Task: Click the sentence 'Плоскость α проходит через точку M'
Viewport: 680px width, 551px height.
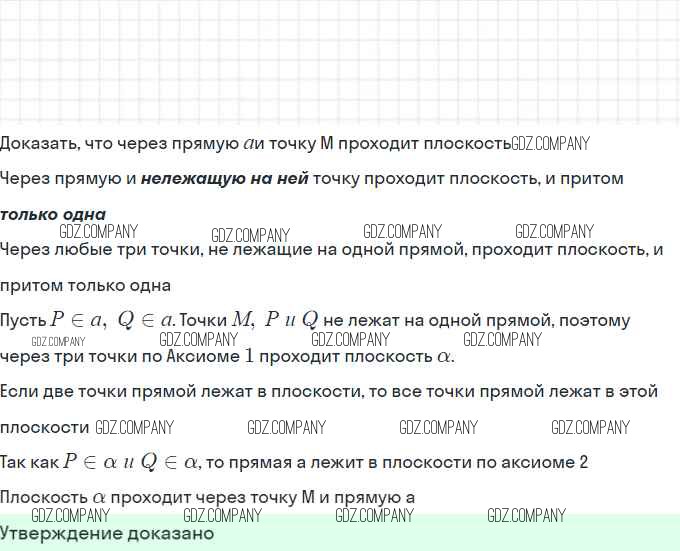Action: coord(207,497)
